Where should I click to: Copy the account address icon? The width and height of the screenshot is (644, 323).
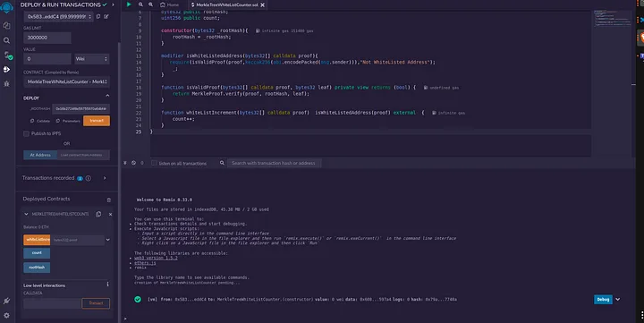point(98,16)
